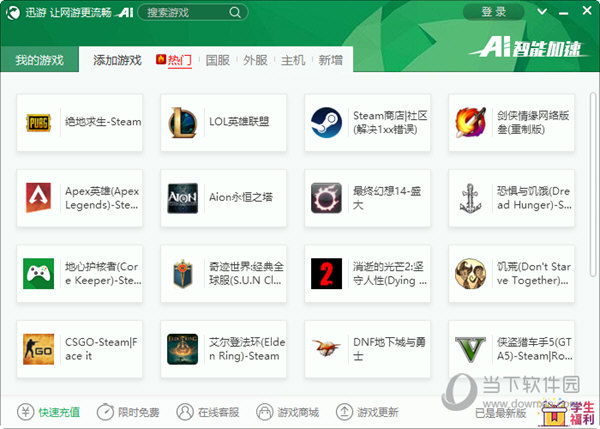Image resolution: width=600 pixels, height=429 pixels.
Task: Click the 游戏更新 upload arrow icon
Action: tap(344, 412)
